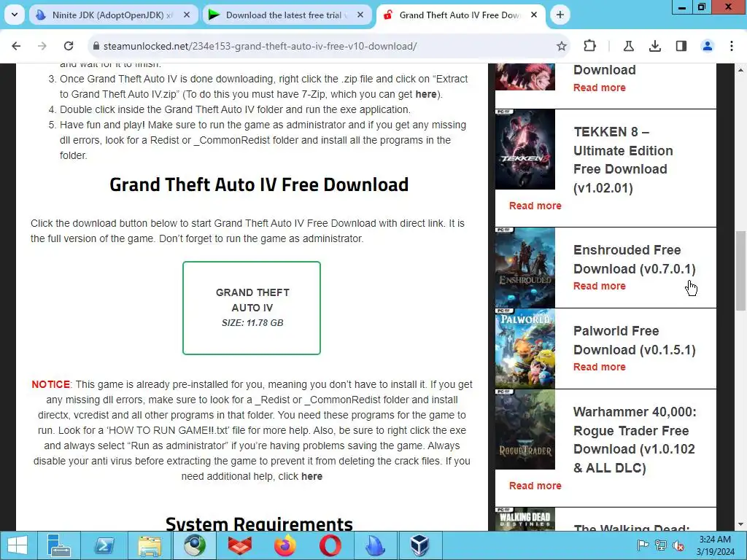Screen dimensions: 747x560
Task: Open the tab search dropdown arrow
Action: (15, 15)
